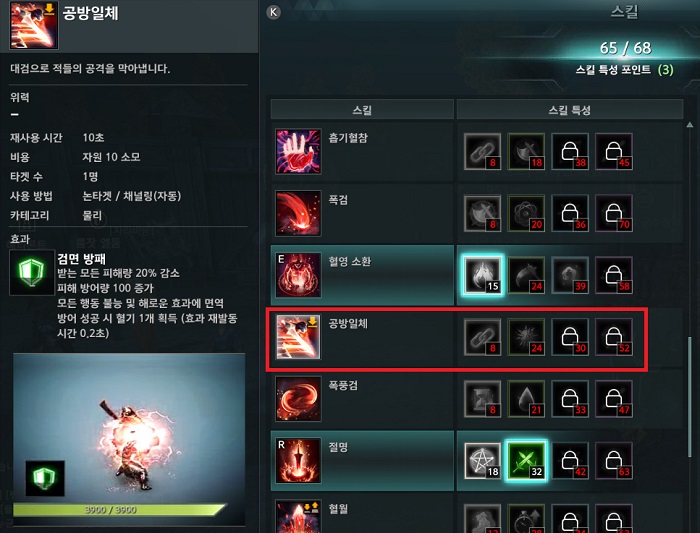Click the 검면 방패 green shield effect icon
This screenshot has height=533, width=700.
[32, 272]
